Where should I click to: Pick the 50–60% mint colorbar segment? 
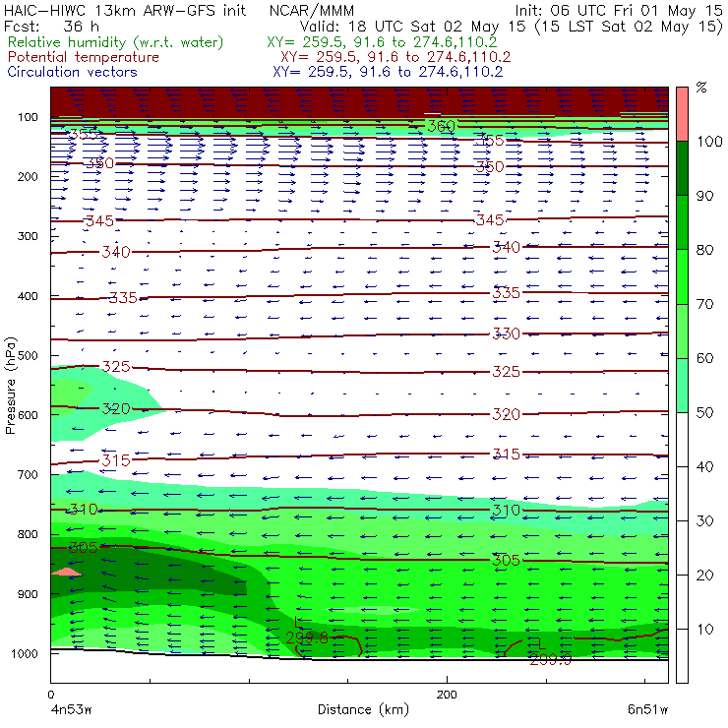[x=682, y=386]
